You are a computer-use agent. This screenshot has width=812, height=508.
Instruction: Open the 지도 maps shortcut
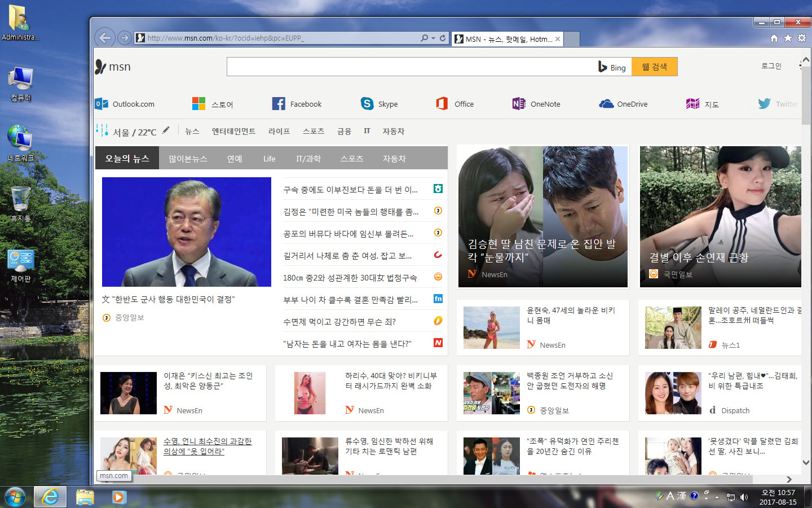pyautogui.click(x=703, y=104)
